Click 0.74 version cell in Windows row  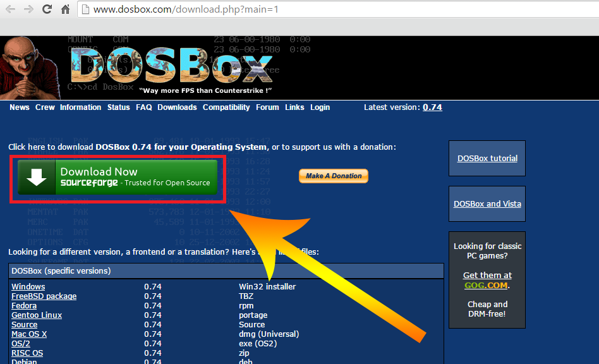153,286
